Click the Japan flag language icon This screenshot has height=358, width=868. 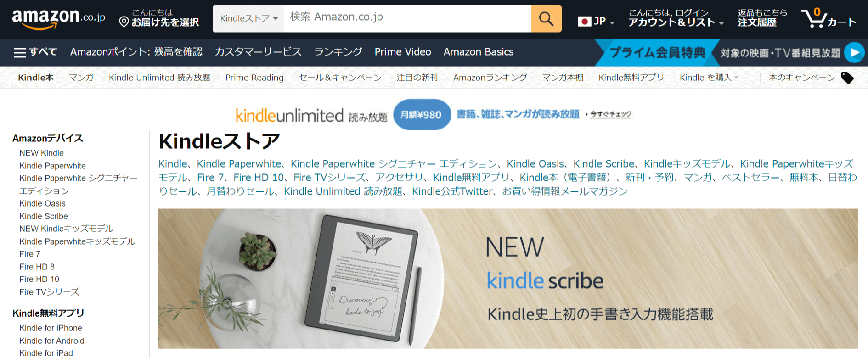pyautogui.click(x=584, y=22)
